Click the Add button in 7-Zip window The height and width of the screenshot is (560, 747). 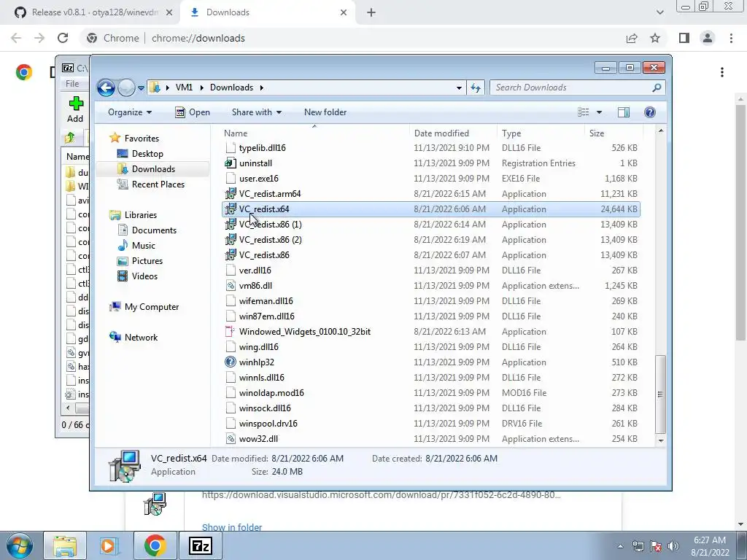(75, 109)
